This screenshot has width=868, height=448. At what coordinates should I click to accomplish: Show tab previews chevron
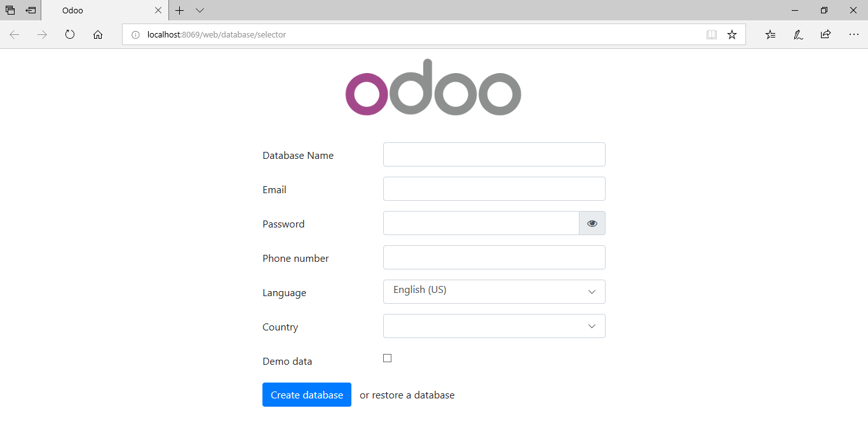click(200, 11)
